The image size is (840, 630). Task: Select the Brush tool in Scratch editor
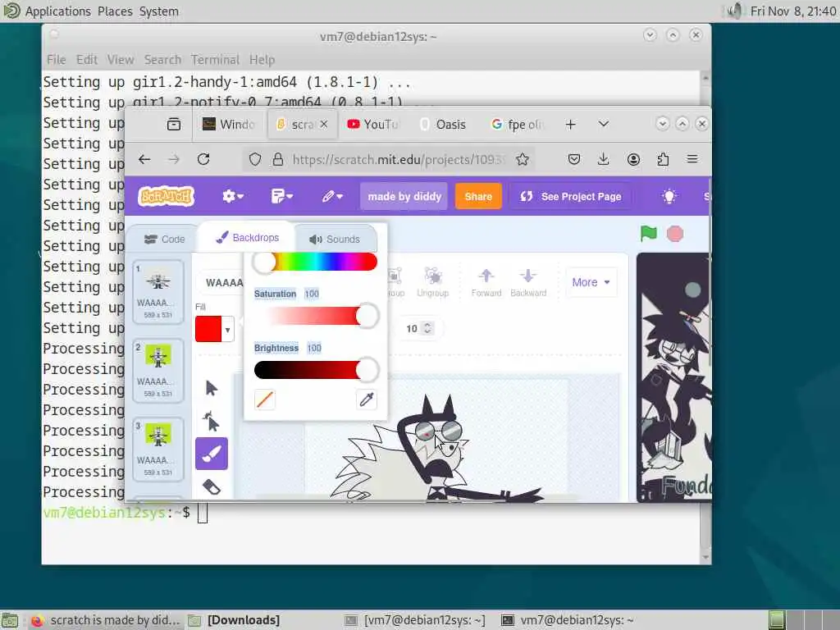212,453
